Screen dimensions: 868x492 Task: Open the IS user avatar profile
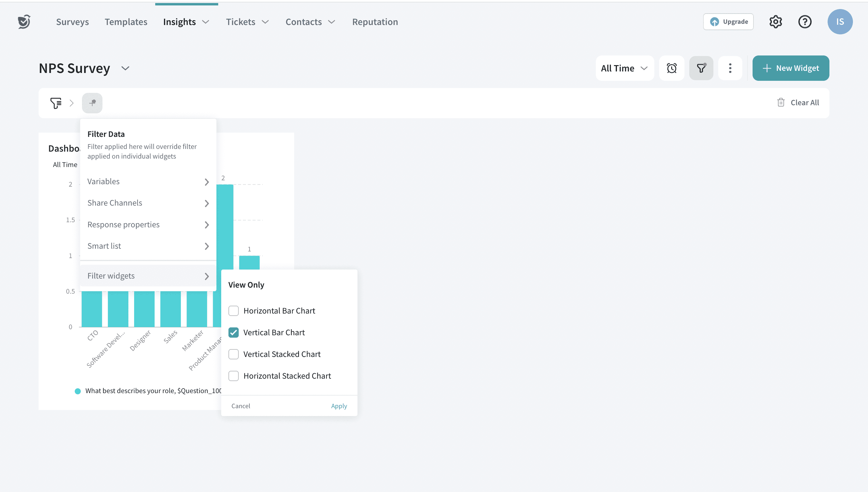coord(840,22)
